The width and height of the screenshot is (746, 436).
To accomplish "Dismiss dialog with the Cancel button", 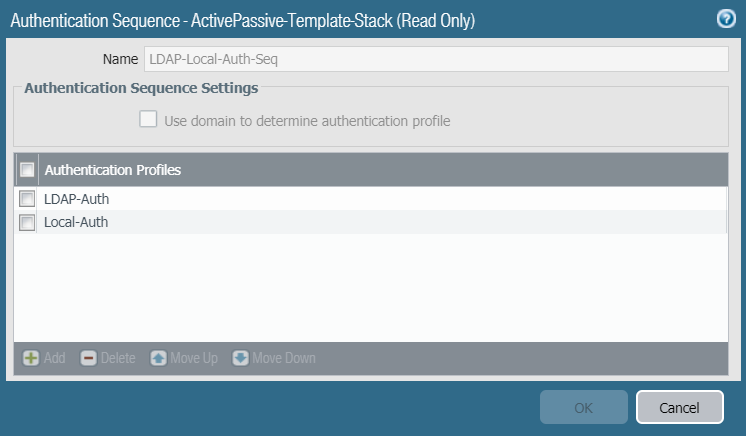I will pos(680,408).
